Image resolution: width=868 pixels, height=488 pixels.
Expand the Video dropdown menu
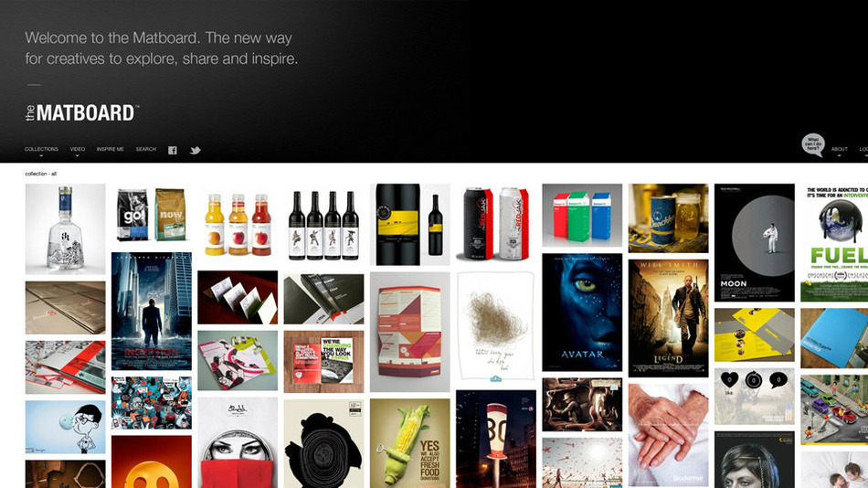click(77, 150)
